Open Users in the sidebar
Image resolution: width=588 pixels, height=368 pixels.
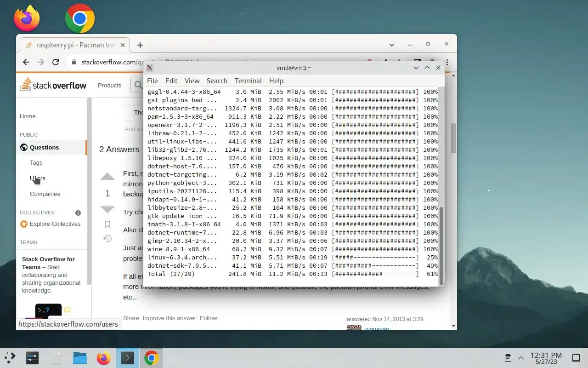click(x=38, y=178)
